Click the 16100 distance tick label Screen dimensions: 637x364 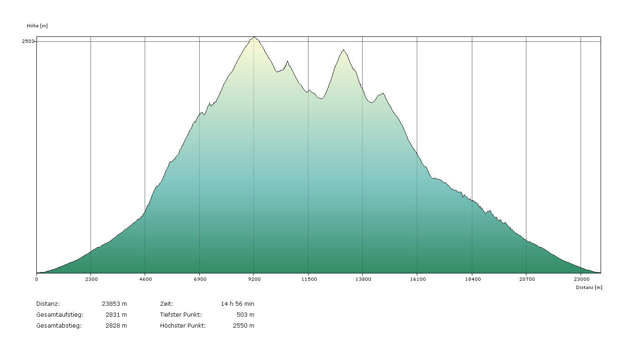(x=418, y=279)
